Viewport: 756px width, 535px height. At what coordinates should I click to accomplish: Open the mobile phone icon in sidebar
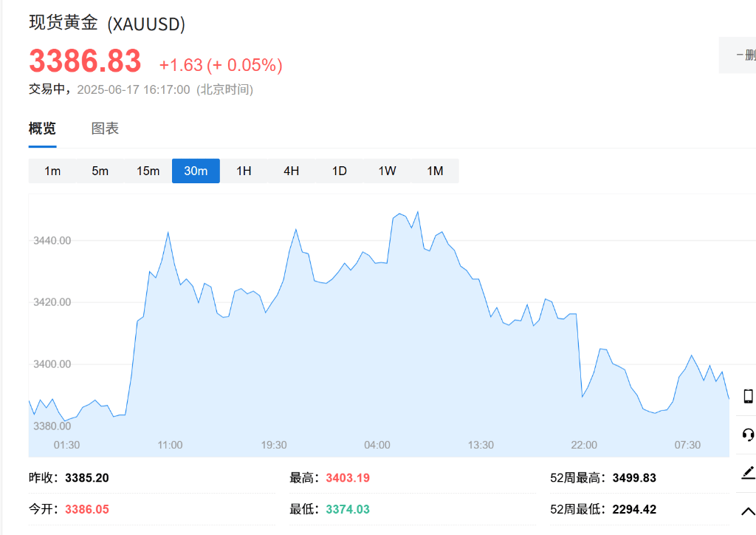tap(748, 396)
